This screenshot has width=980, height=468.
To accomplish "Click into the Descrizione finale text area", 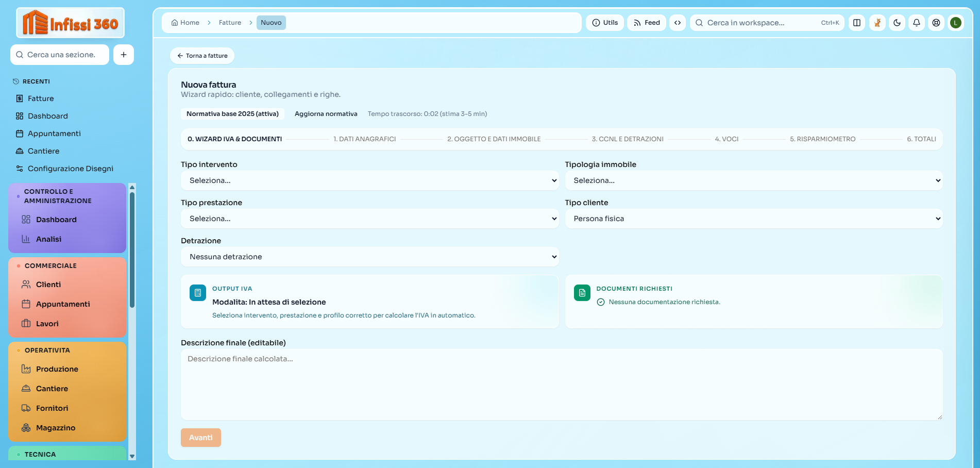I will point(561,384).
